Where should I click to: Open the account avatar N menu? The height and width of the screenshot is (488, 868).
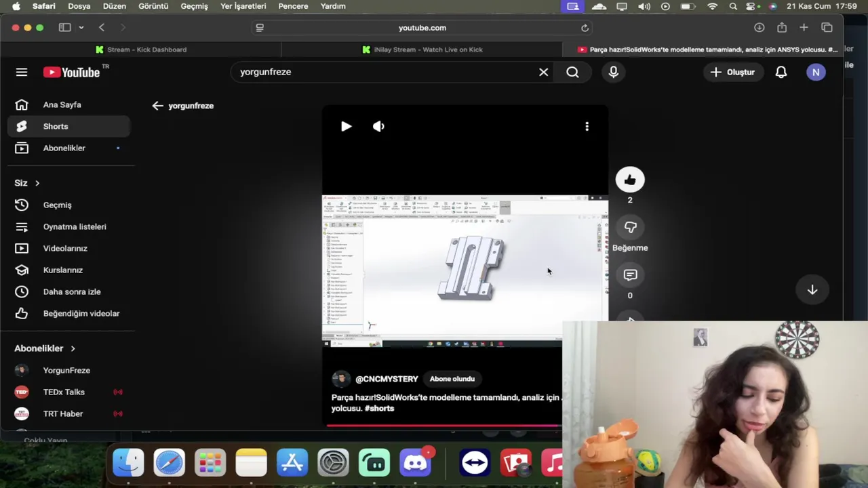816,72
